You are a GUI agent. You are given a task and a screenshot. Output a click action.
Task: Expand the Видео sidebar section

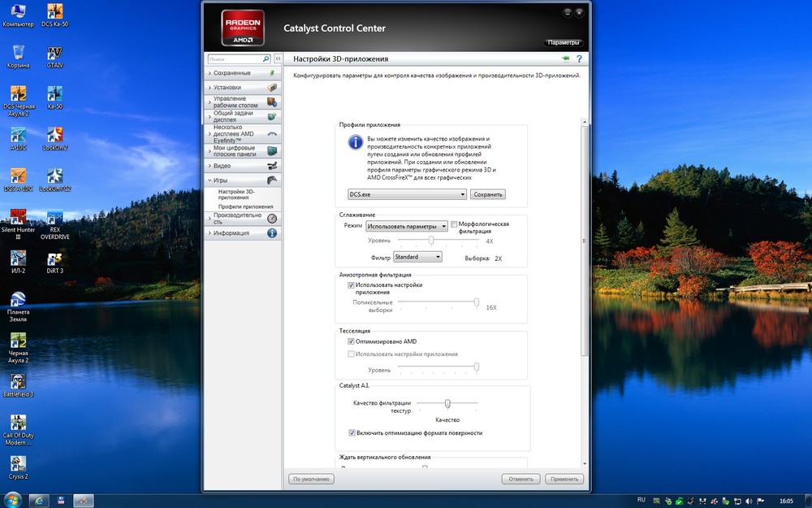[x=222, y=166]
